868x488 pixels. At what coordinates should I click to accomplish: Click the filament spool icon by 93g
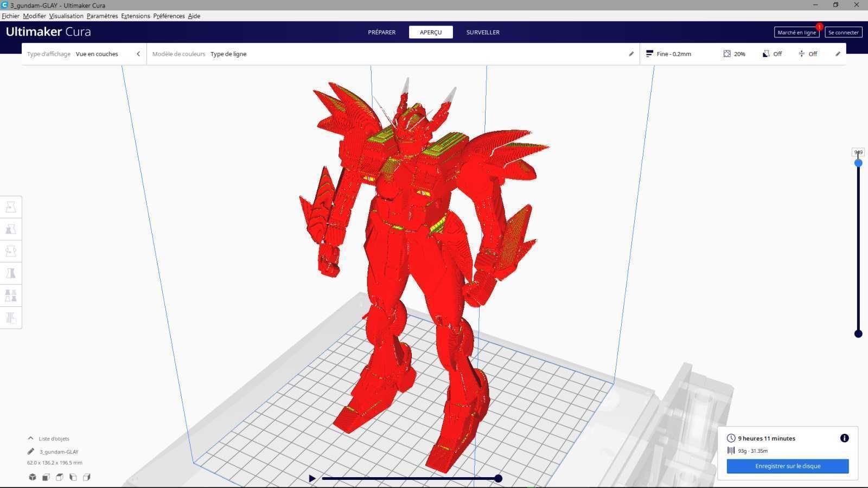[731, 451]
